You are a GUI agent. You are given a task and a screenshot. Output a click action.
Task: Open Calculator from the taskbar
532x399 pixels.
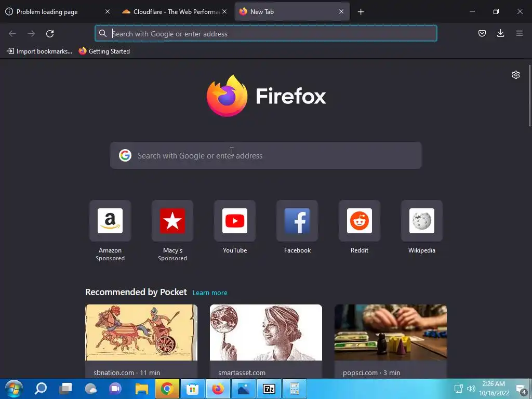point(295,389)
